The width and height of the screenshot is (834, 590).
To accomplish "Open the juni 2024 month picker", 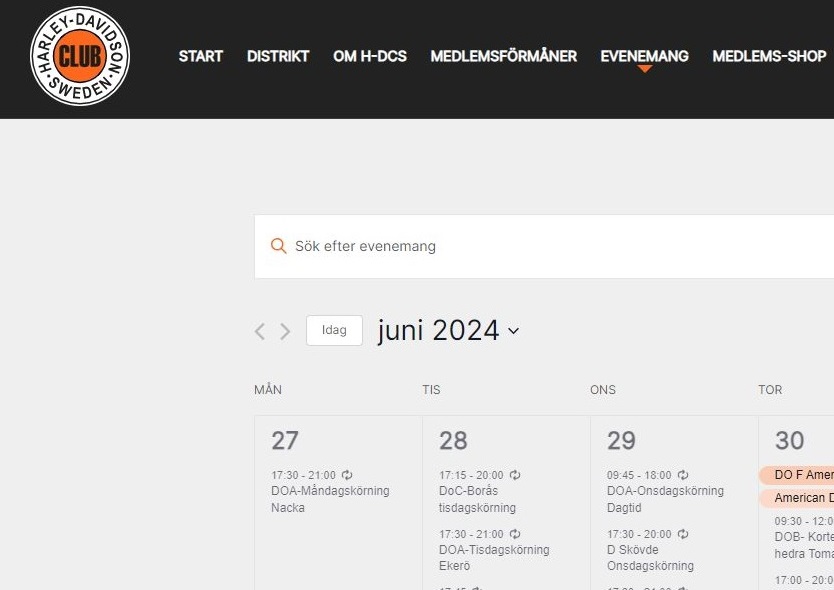I will click(x=448, y=331).
